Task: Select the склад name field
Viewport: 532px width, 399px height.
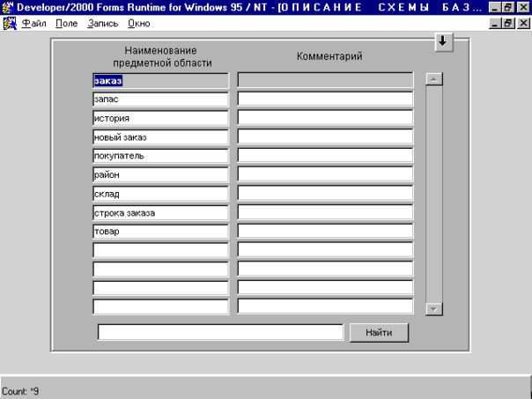Action: pyautogui.click(x=161, y=194)
